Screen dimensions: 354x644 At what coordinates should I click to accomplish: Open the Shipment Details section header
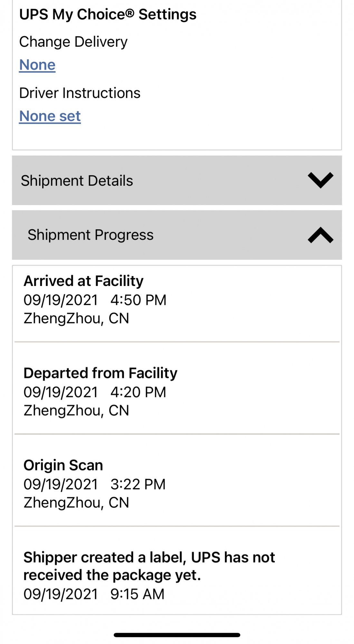[177, 180]
